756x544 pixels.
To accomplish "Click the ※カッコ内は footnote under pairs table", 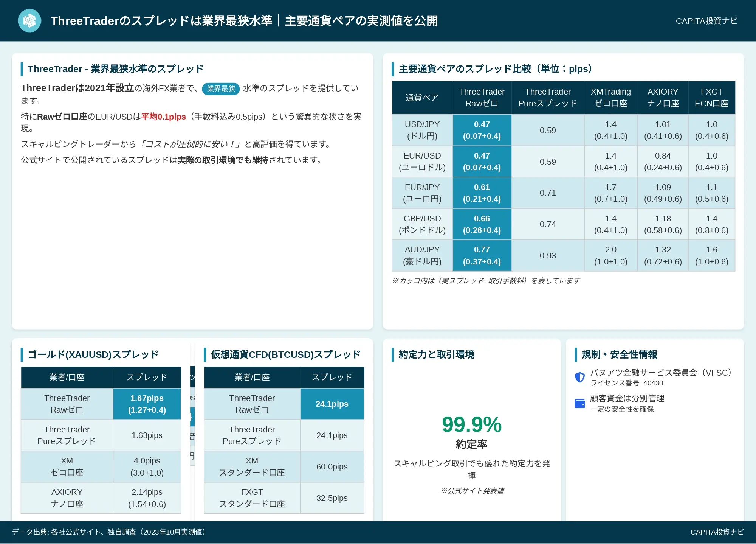I will 486,281.
